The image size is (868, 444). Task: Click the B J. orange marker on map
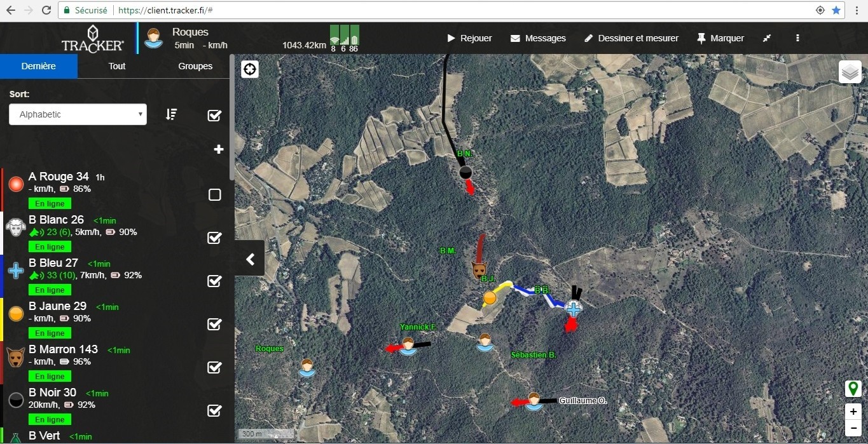pos(489,297)
